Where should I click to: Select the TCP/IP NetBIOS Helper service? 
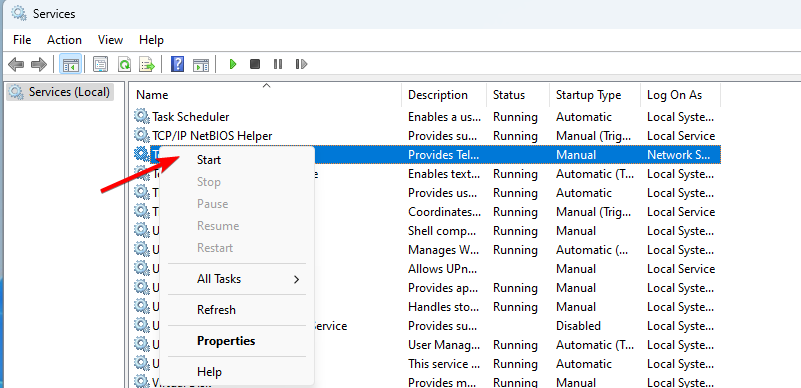tap(212, 136)
